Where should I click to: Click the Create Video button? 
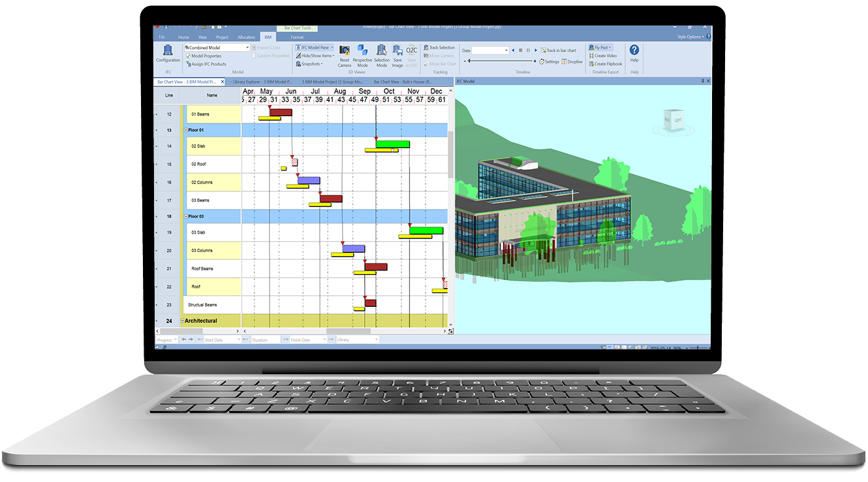coord(604,56)
